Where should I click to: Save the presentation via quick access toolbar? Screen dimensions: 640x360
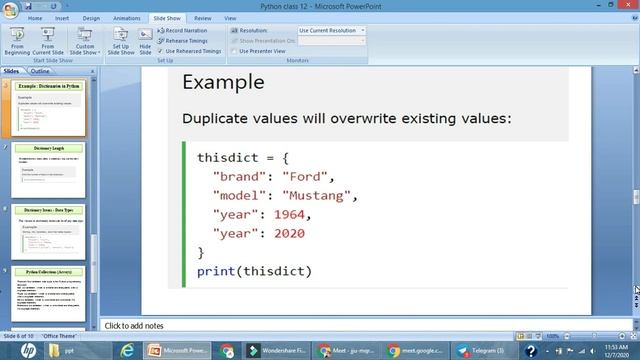tap(28, 6)
